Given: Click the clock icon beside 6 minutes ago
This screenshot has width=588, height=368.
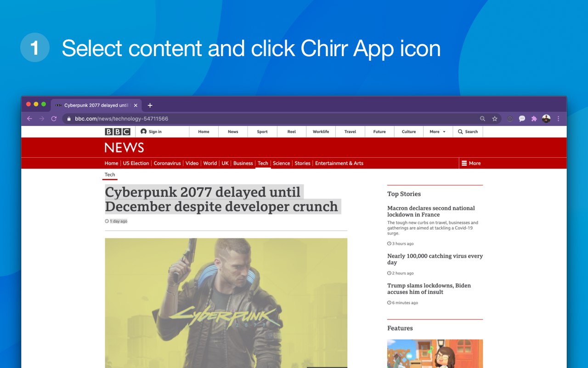Looking at the screenshot, I should click(389, 303).
